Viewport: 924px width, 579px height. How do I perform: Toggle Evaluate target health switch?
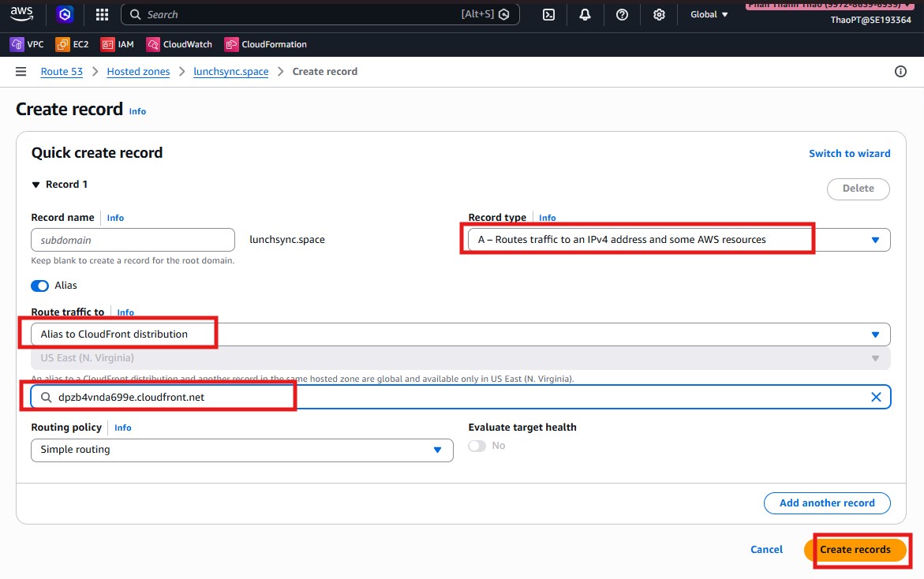(x=477, y=446)
